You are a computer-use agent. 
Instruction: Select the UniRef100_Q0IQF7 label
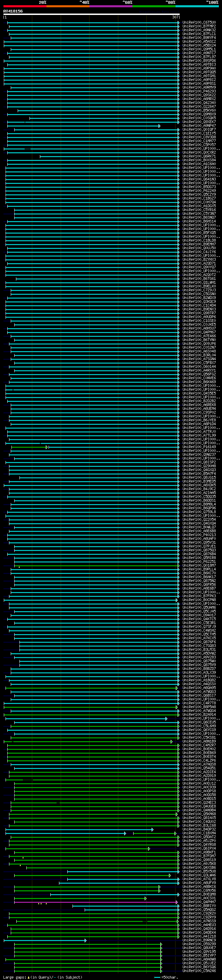point(199,129)
